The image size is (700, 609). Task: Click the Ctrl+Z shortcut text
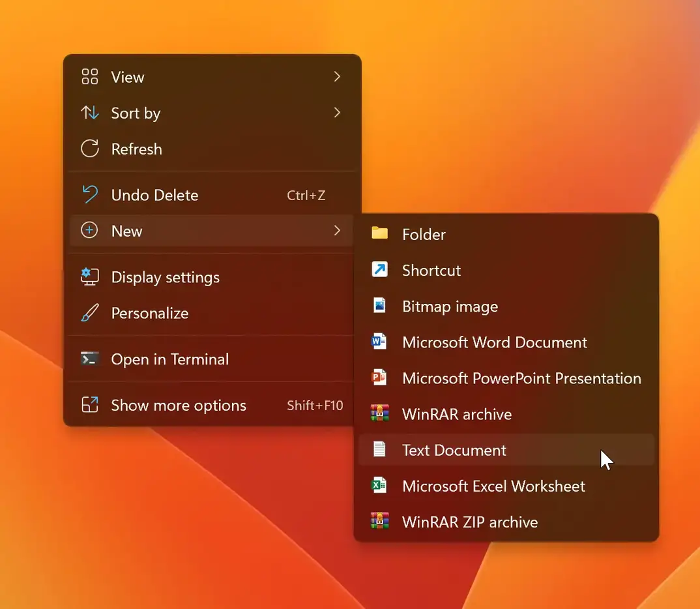(x=306, y=195)
